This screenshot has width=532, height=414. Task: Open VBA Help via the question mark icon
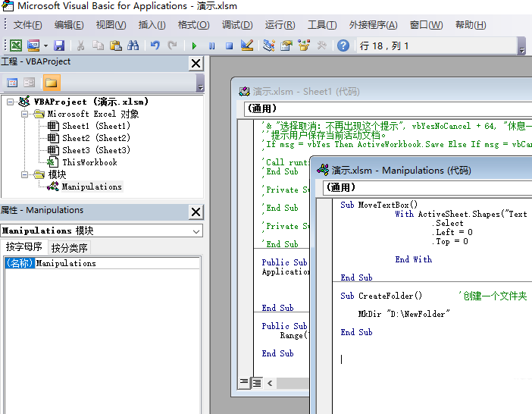click(x=343, y=45)
